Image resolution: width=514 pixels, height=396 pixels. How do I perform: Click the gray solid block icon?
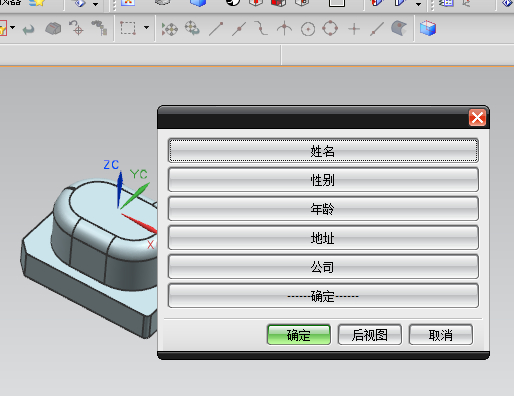tap(53, 29)
